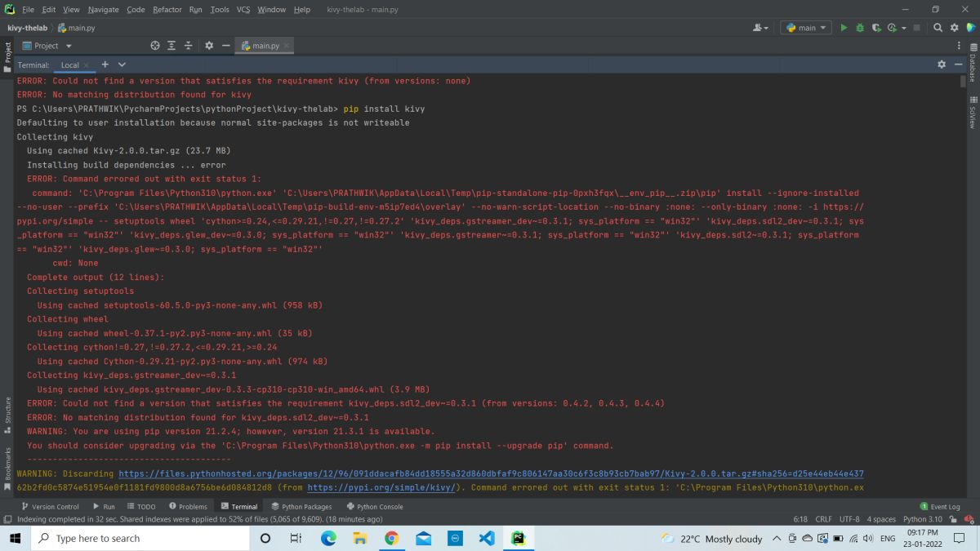Click the Windows search box

[140, 539]
